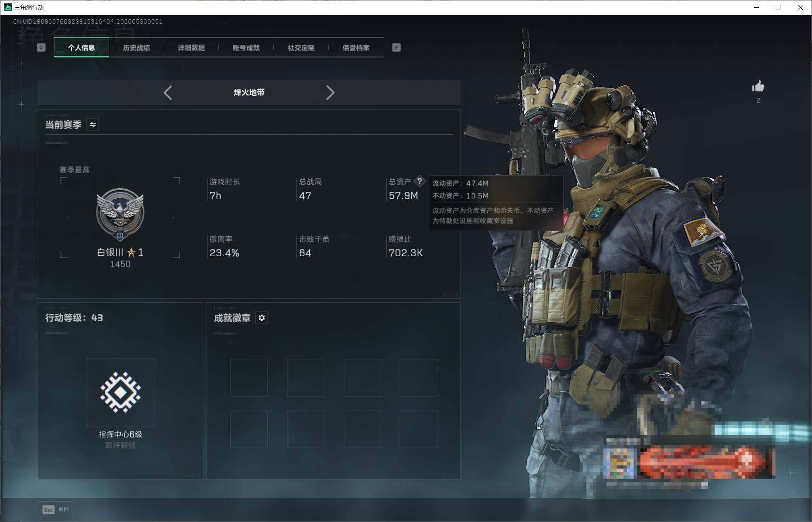Click the like count 2
This screenshot has width=812, height=522.
[758, 100]
